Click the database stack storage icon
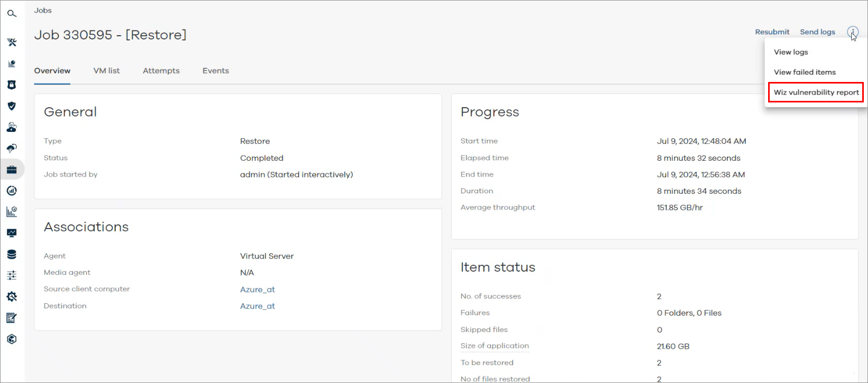The image size is (868, 383). [x=12, y=254]
